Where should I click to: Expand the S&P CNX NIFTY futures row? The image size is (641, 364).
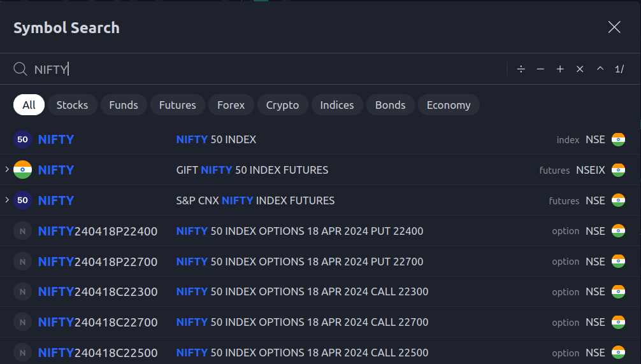pos(7,200)
